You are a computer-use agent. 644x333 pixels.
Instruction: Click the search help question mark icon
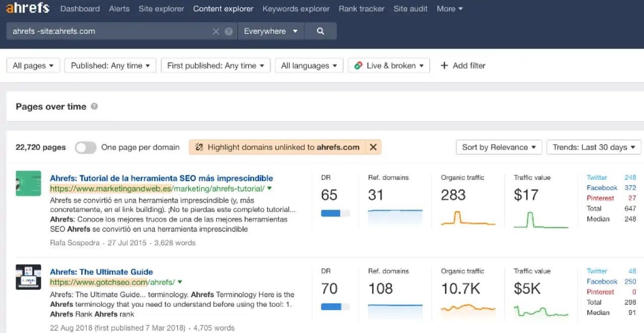(229, 31)
